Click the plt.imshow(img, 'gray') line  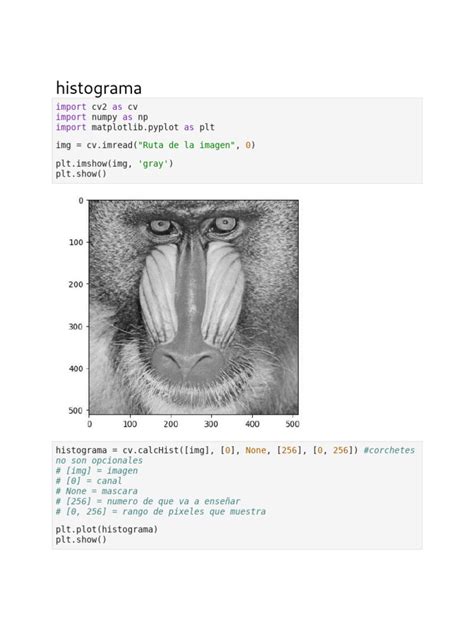[114, 164]
